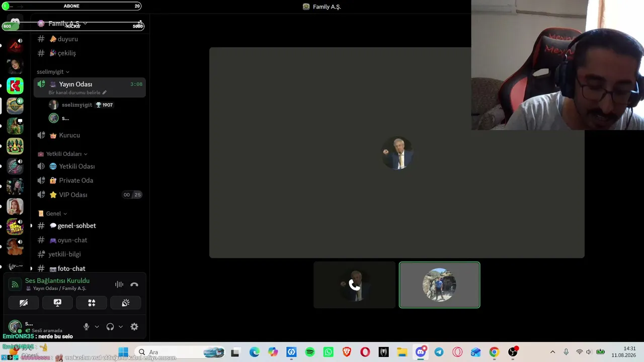Click the main speaker avatar in call
Viewport: 644px width, 362px height.
tap(397, 153)
